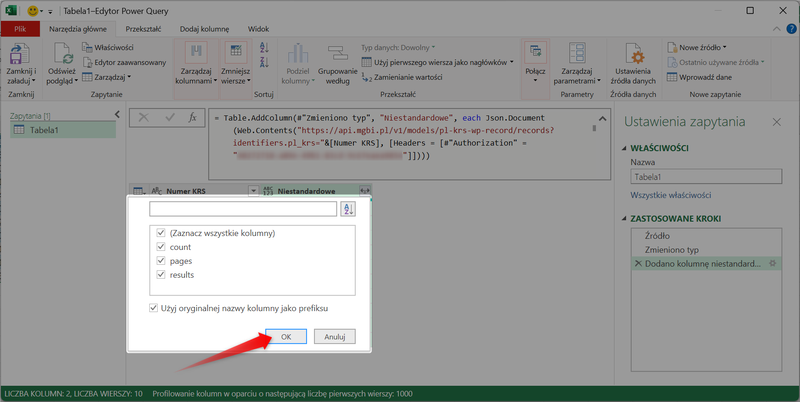
Task: Click the Anuluj button
Action: [335, 337]
